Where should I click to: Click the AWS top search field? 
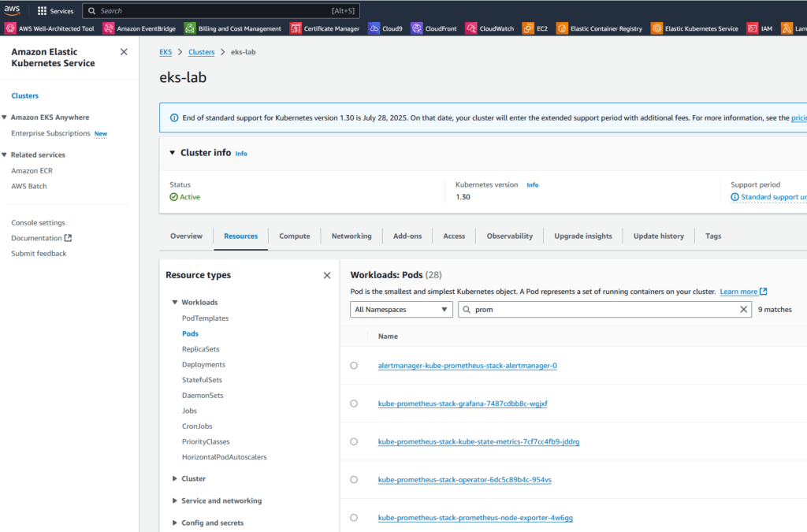click(x=221, y=11)
